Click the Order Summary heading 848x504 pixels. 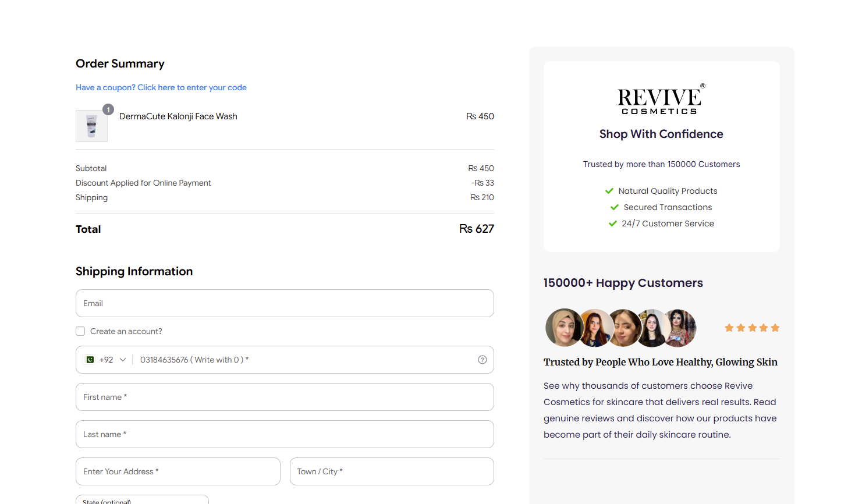coord(120,63)
